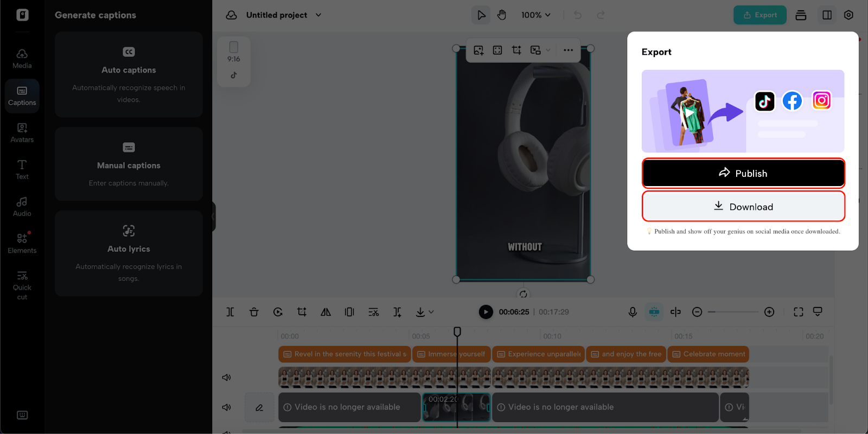
Task: Click the reverse playback speed icon
Action: [x=278, y=312]
